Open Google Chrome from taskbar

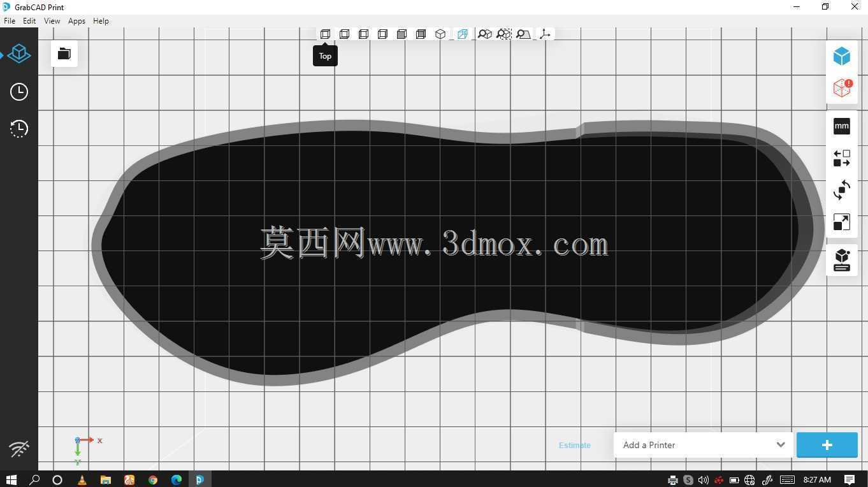click(x=153, y=479)
